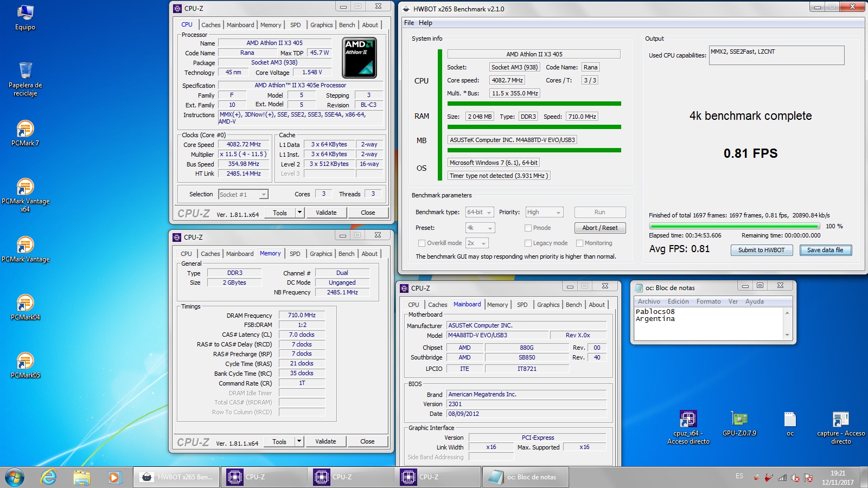
Task: Switch to oc Bloc de notas taskbar button
Action: tap(525, 477)
